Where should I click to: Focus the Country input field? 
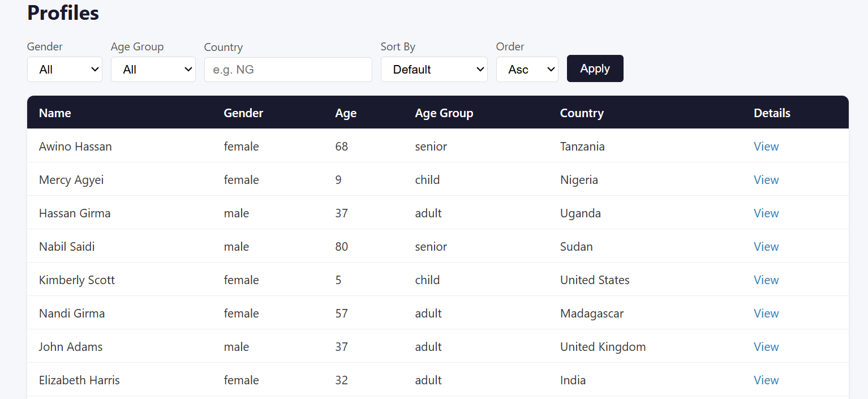tap(288, 69)
